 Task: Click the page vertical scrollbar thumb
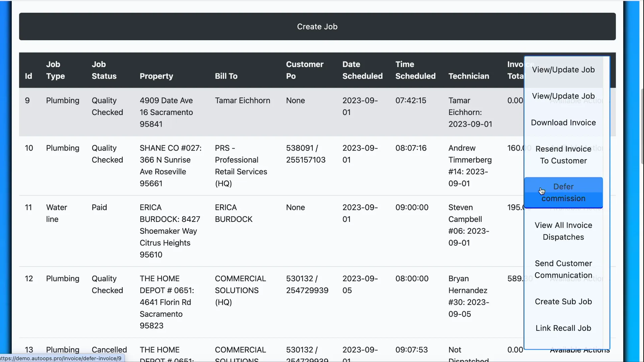coord(642,126)
